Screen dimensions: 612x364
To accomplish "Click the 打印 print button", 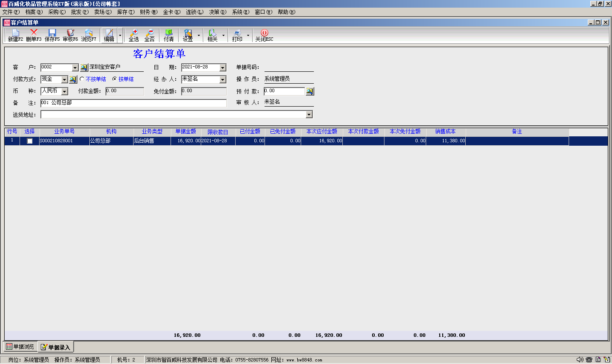I will tap(237, 35).
